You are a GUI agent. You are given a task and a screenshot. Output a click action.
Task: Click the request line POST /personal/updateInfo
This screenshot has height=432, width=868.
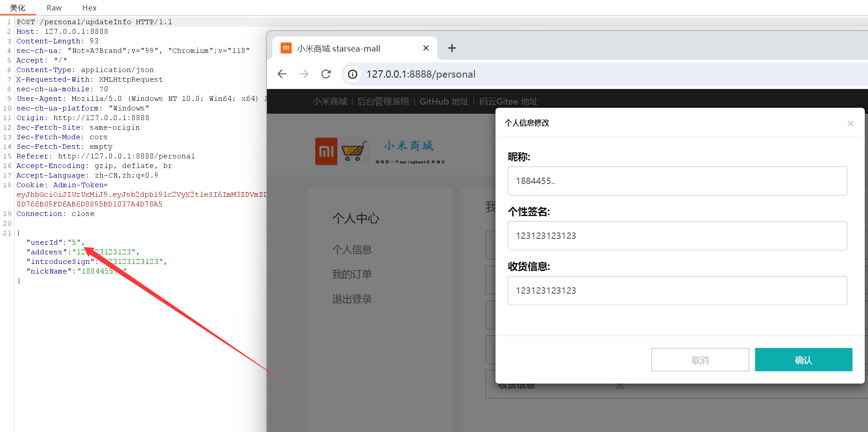[x=94, y=22]
